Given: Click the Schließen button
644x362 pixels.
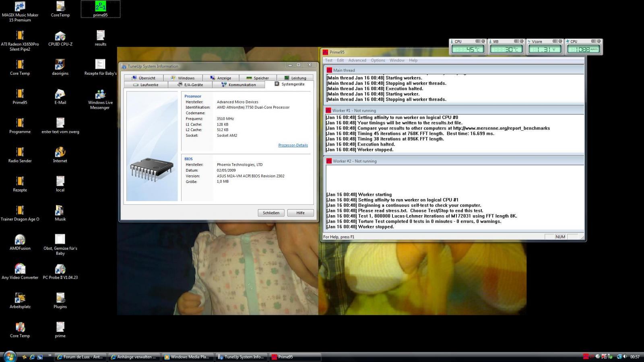Looking at the screenshot, I should (271, 213).
